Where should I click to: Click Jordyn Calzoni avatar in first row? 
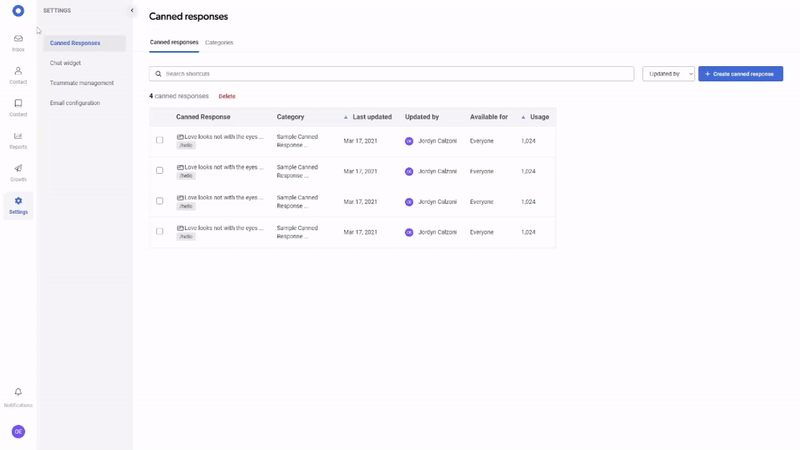[x=409, y=141]
